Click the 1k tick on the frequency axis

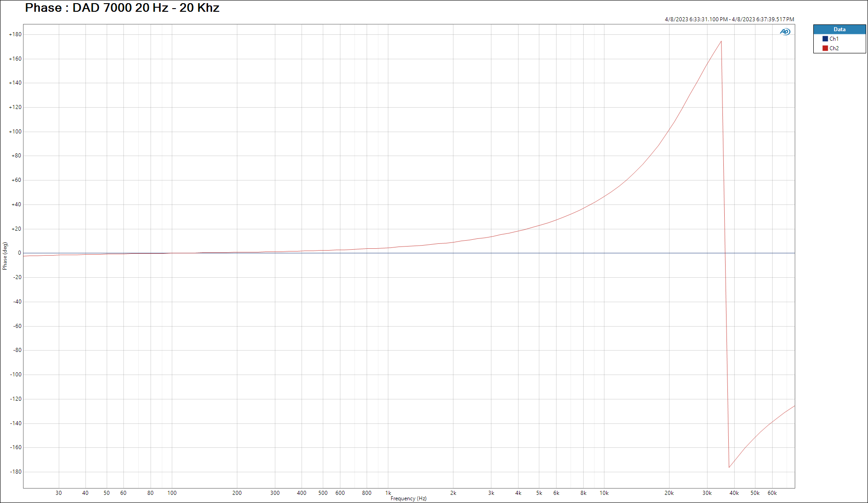click(388, 493)
